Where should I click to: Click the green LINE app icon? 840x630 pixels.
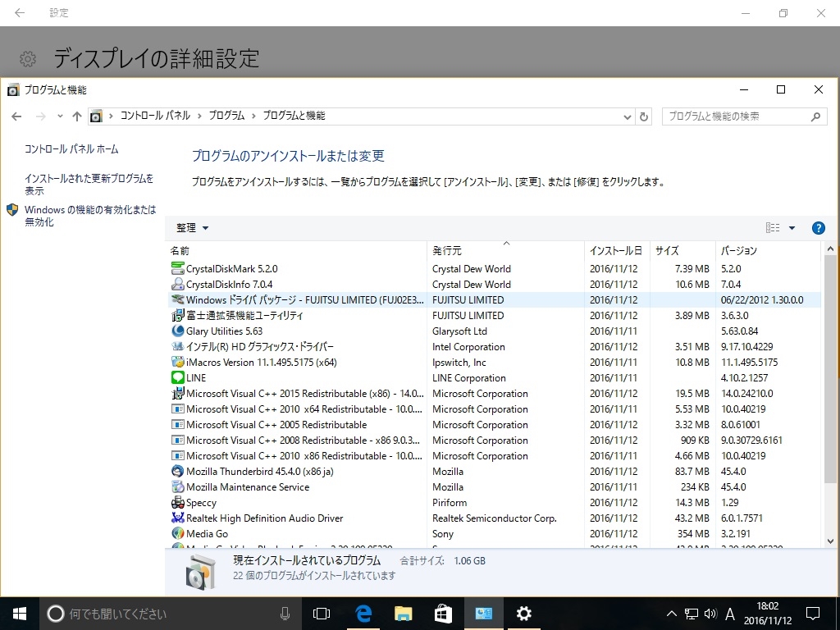tap(177, 377)
